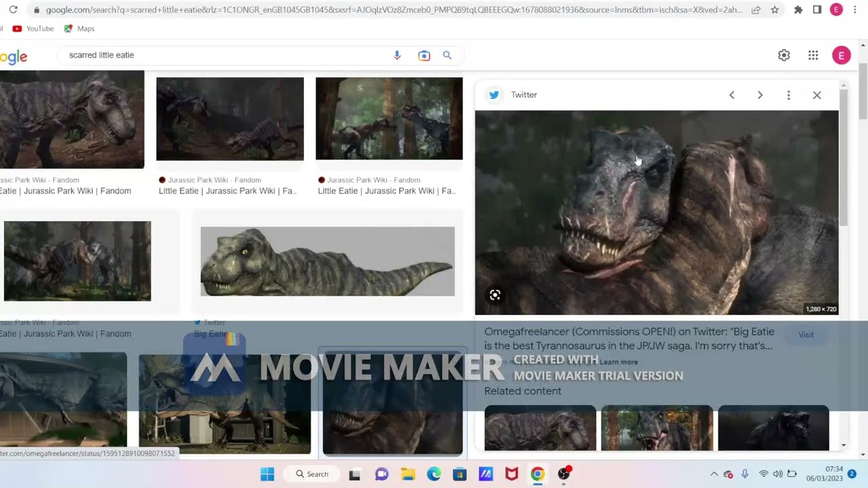Start voice search with the microphone icon
This screenshot has width=868, height=488.
(397, 56)
